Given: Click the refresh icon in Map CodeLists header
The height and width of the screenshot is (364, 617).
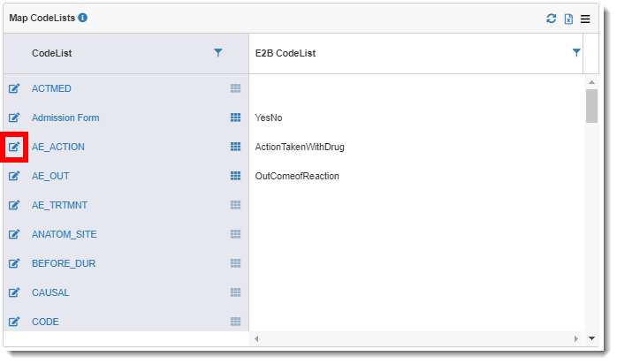Looking at the screenshot, I should [552, 19].
